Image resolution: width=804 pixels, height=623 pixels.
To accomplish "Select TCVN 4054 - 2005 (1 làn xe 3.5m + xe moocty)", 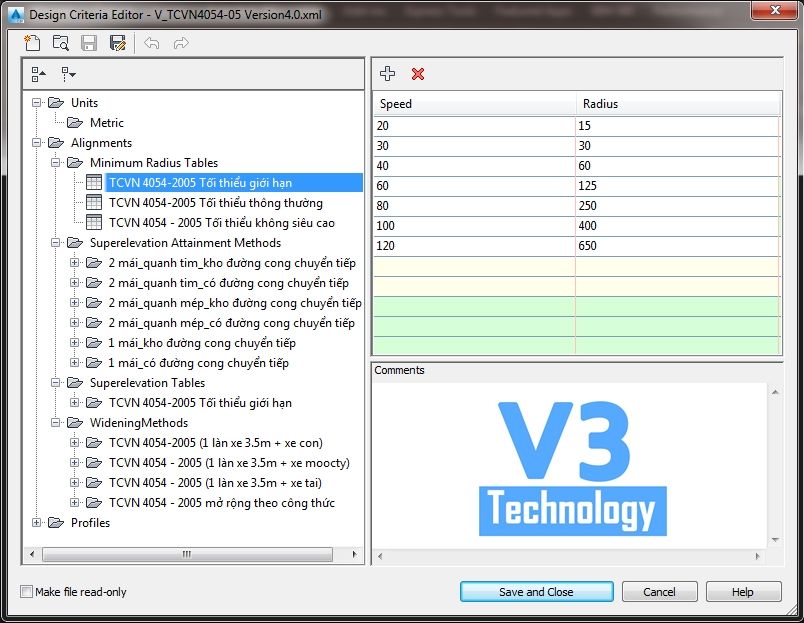I will 229,463.
